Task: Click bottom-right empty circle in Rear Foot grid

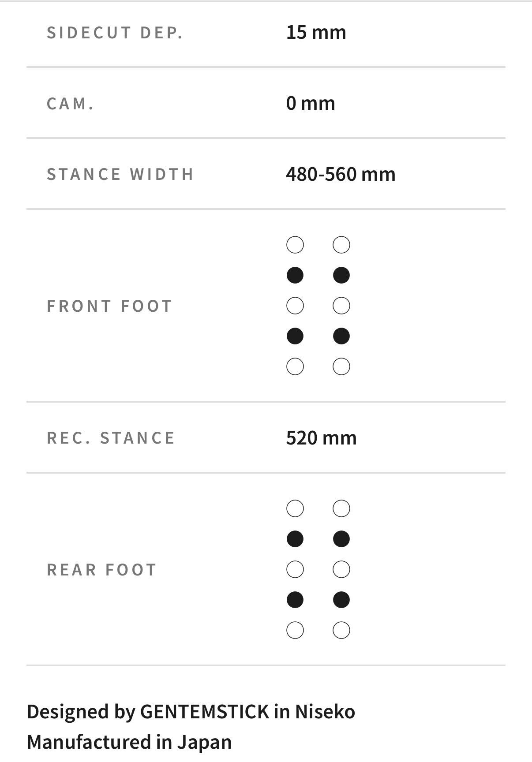Action: click(341, 630)
